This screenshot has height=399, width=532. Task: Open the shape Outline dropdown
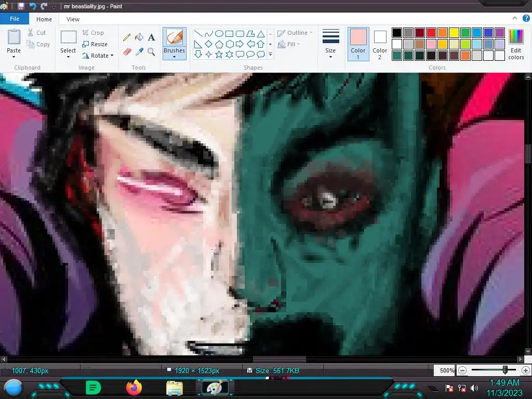[x=295, y=33]
